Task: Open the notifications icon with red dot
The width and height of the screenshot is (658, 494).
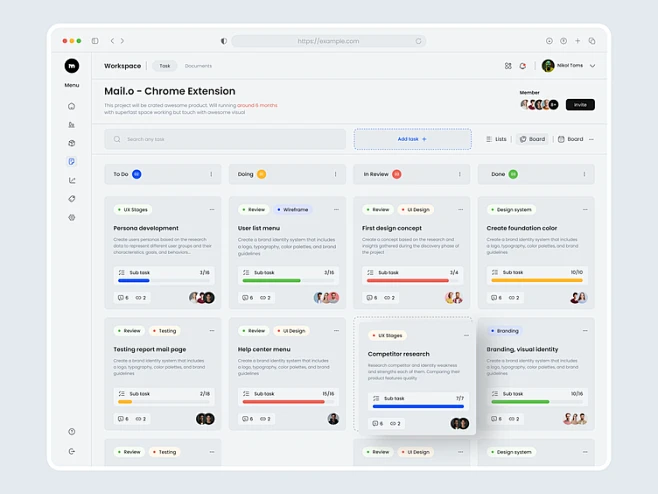Action: (522, 66)
